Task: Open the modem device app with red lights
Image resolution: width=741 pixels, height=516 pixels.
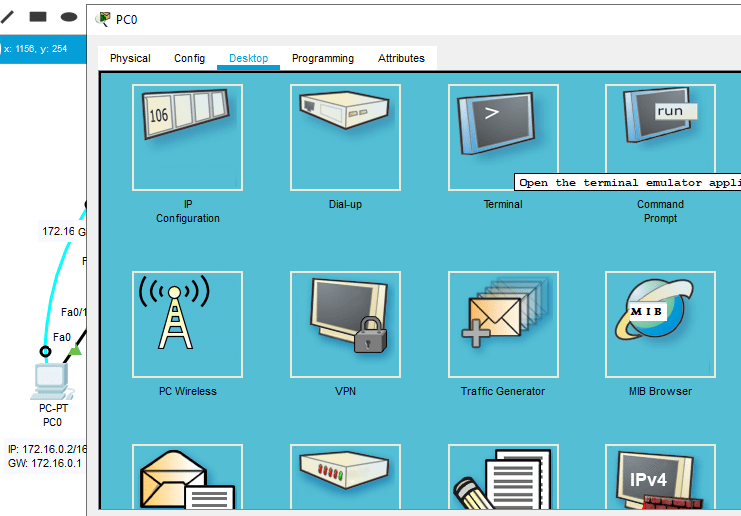Action: pyautogui.click(x=345, y=476)
